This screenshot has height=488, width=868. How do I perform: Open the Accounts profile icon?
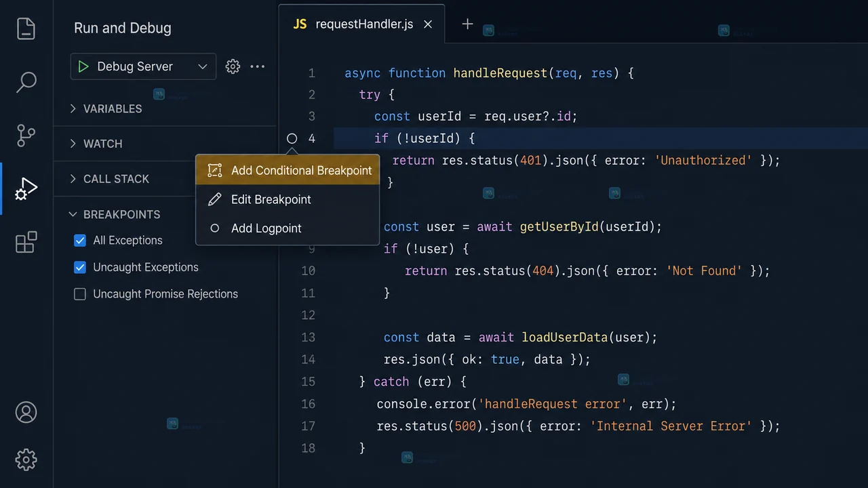coord(26,412)
